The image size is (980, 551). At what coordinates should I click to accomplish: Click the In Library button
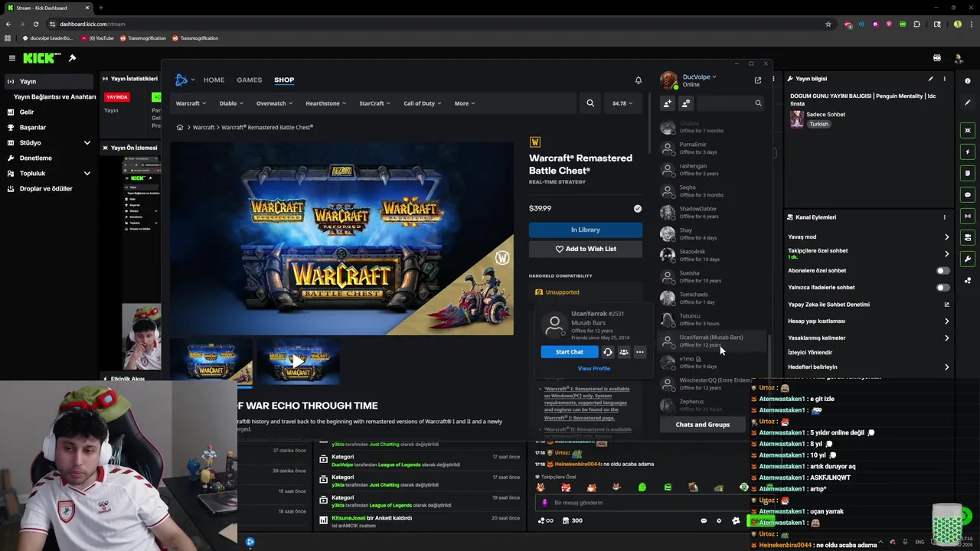point(585,230)
